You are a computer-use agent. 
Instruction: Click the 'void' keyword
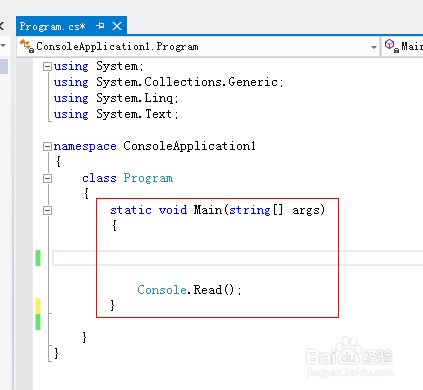coord(173,210)
